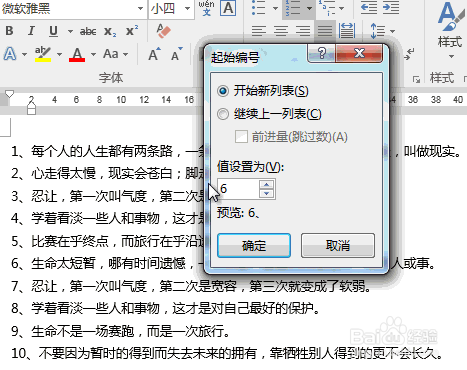The image size is (467, 370).
Task: Apply superscript formatting
Action: 132,31
